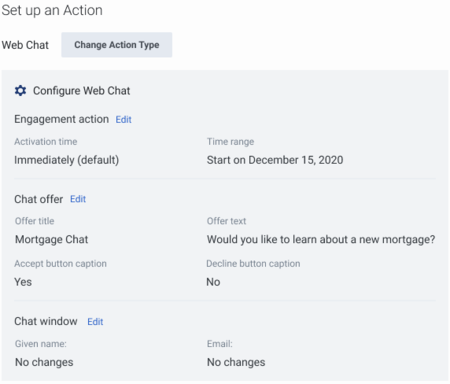Edit the Chat window settings
This screenshot has height=384, width=450.
(95, 322)
